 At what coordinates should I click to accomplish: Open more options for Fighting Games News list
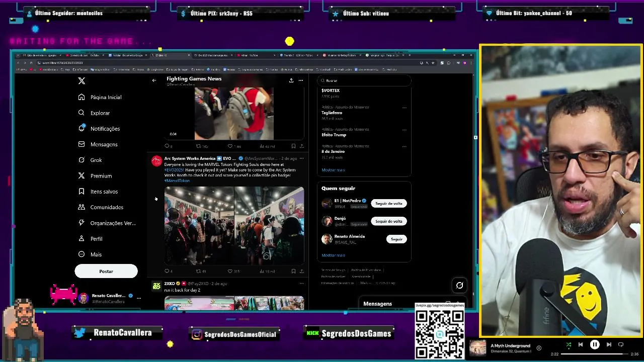click(x=300, y=80)
